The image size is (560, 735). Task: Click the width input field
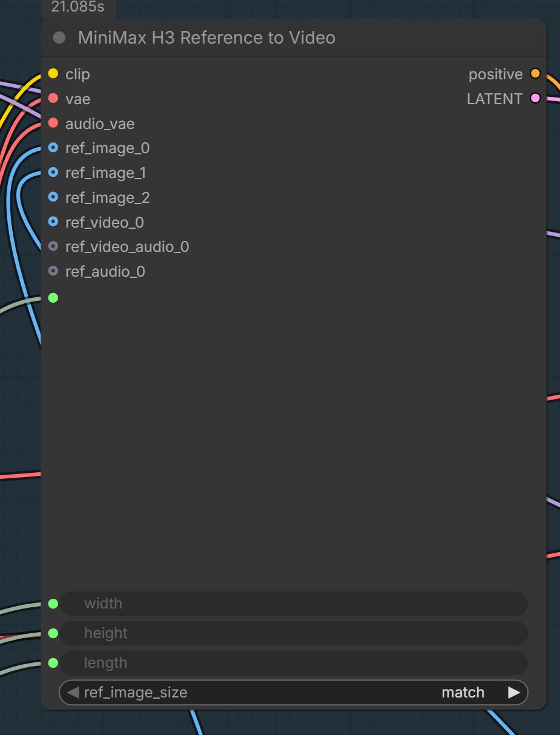tap(294, 604)
